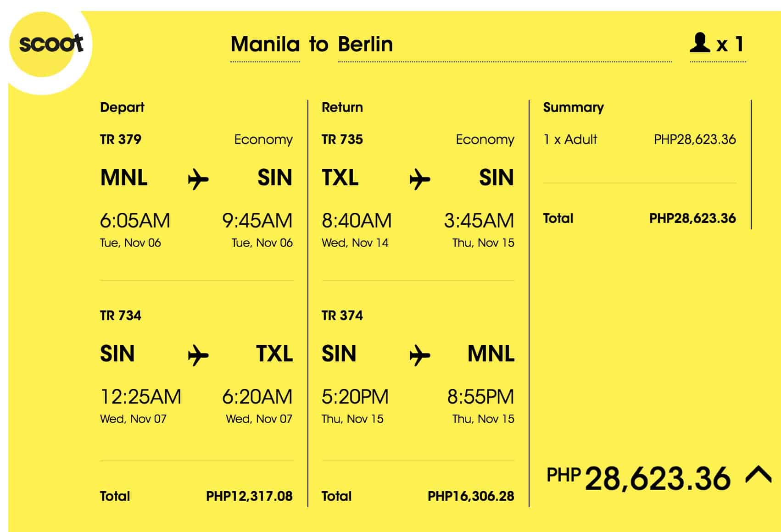Click the Return section heading
The height and width of the screenshot is (532, 781).
click(x=342, y=107)
